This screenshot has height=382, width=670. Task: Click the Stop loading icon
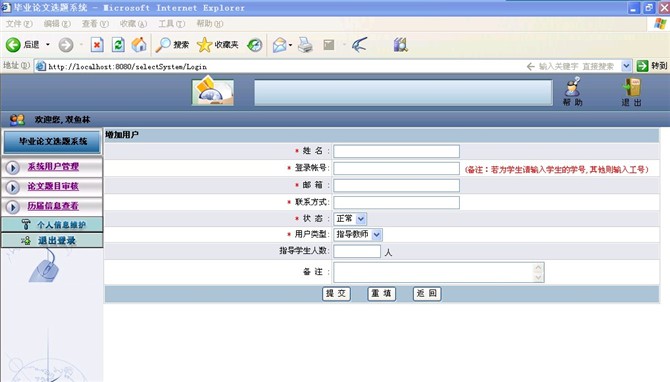pyautogui.click(x=97, y=45)
